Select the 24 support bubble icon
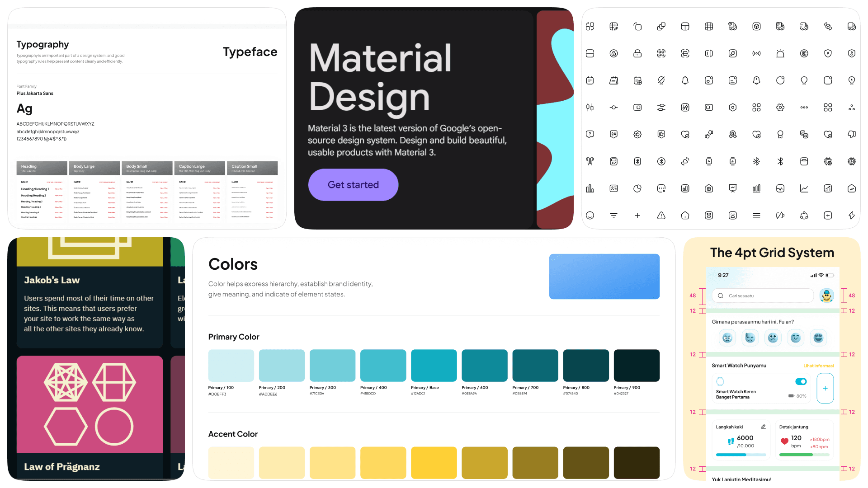The height and width of the screenshot is (488, 868). pos(613,134)
